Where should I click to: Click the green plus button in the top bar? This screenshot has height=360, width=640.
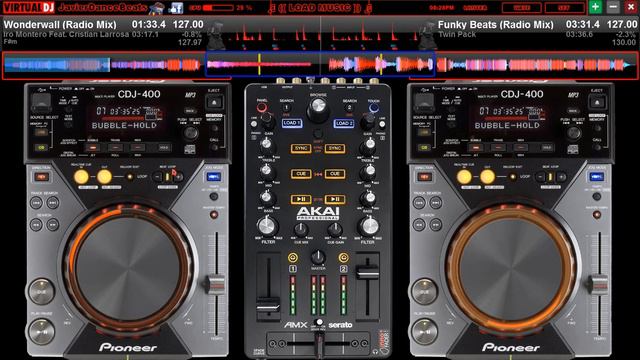(x=595, y=7)
